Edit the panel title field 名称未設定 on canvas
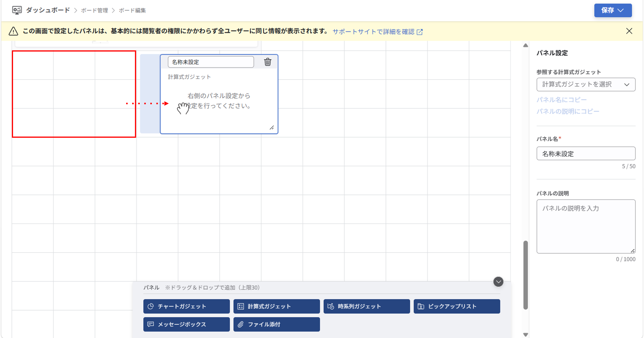 coord(211,62)
